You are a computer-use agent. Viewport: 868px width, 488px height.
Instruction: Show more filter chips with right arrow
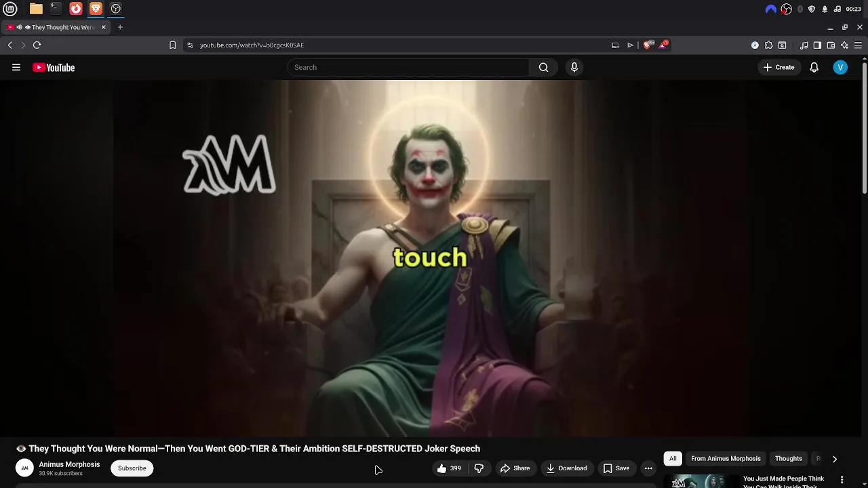coord(834,459)
